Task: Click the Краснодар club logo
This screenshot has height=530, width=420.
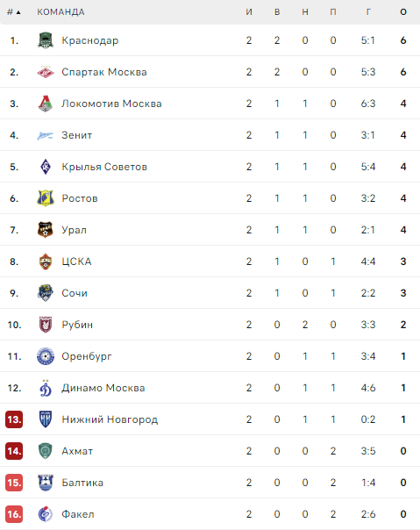Action: pos(46,40)
